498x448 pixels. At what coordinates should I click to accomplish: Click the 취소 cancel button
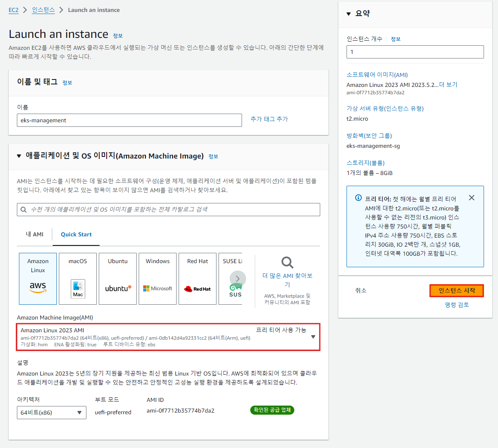(361, 291)
